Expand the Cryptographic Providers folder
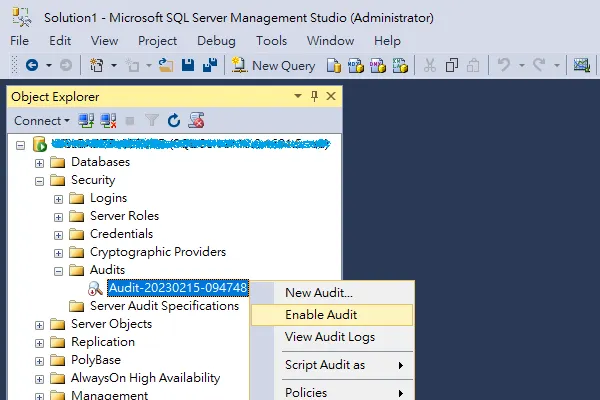 [x=58, y=253]
